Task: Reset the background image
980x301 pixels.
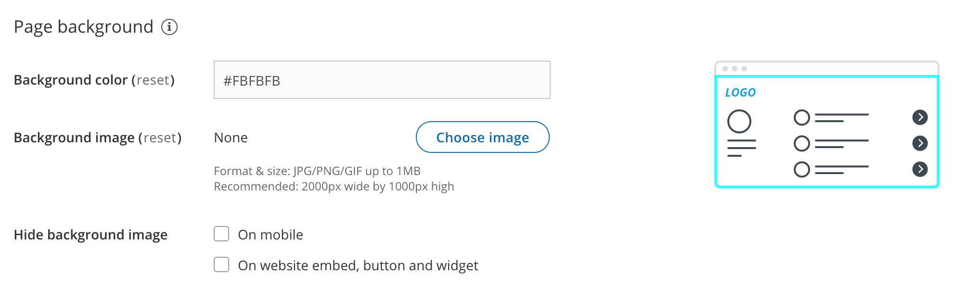Action: pyautogui.click(x=160, y=138)
